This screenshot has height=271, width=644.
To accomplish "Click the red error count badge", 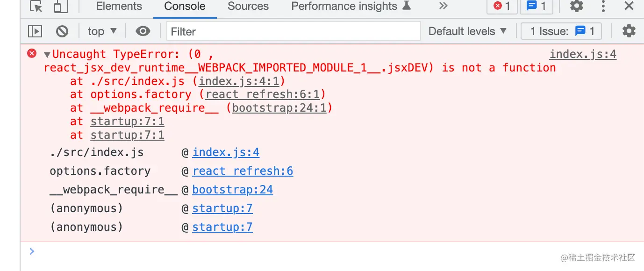I will pos(502,7).
